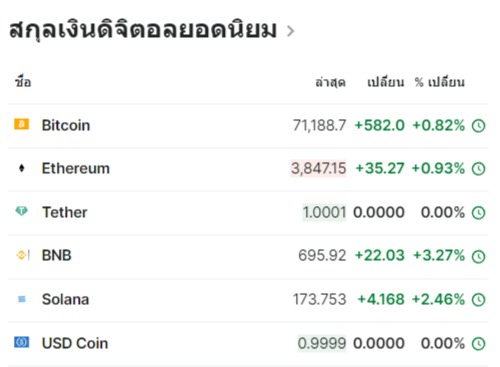Viewport: 500px width, 367px height.
Task: Click the Tether coin icon
Action: point(22,211)
